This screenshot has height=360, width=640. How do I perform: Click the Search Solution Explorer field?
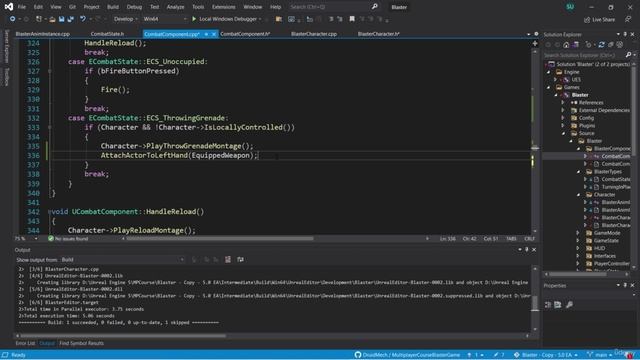pyautogui.click(x=584, y=55)
